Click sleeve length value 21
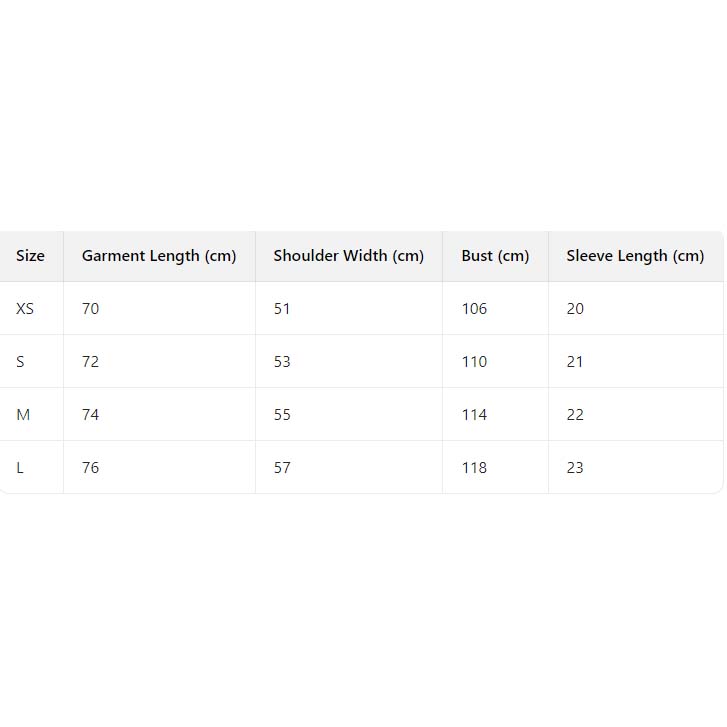Screen dimensions: 727x727 575,362
